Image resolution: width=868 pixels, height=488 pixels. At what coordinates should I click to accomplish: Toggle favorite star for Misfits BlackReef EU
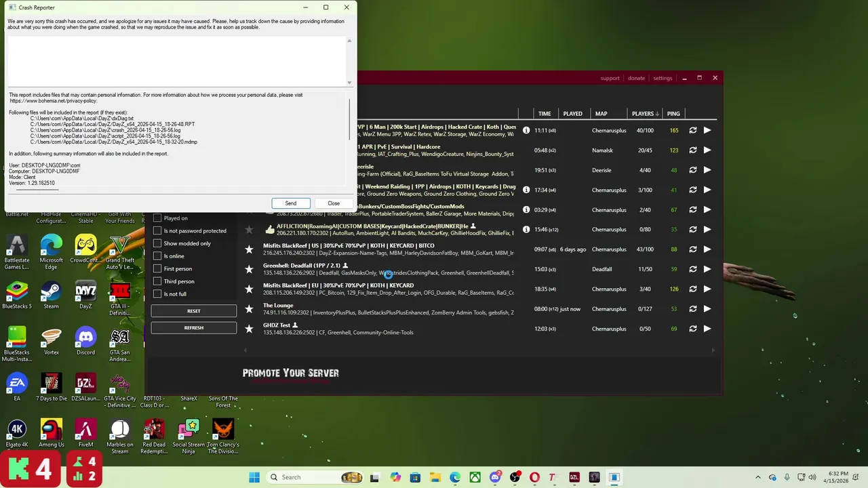point(249,289)
